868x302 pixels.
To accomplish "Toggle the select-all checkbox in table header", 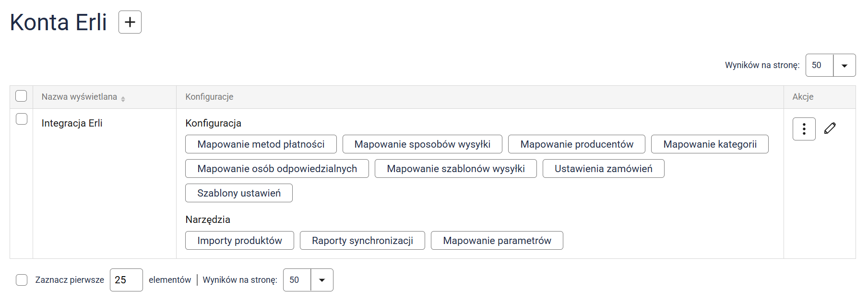I will pyautogui.click(x=21, y=96).
